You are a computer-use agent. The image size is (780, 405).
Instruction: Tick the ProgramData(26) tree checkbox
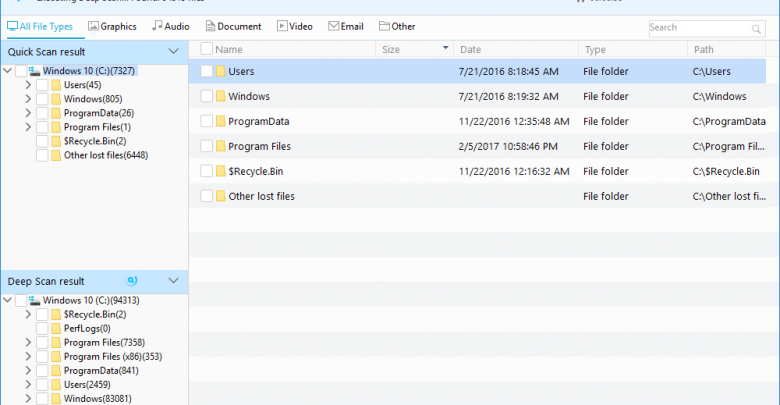(42, 113)
